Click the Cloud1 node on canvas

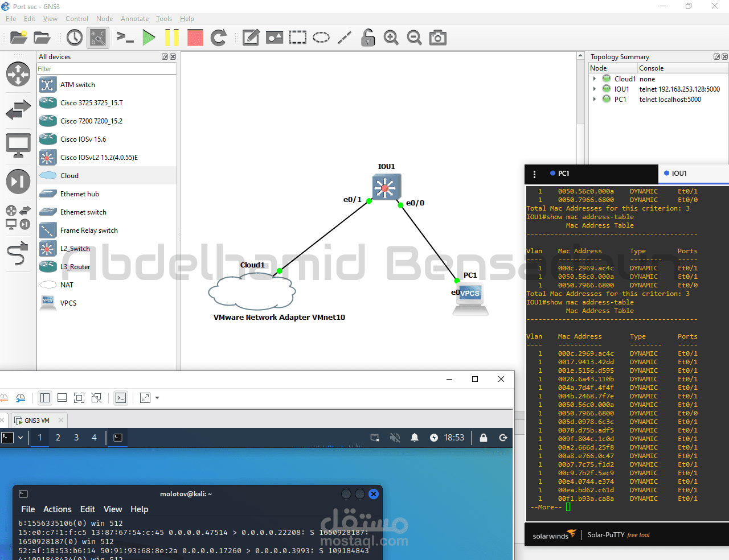click(252, 292)
